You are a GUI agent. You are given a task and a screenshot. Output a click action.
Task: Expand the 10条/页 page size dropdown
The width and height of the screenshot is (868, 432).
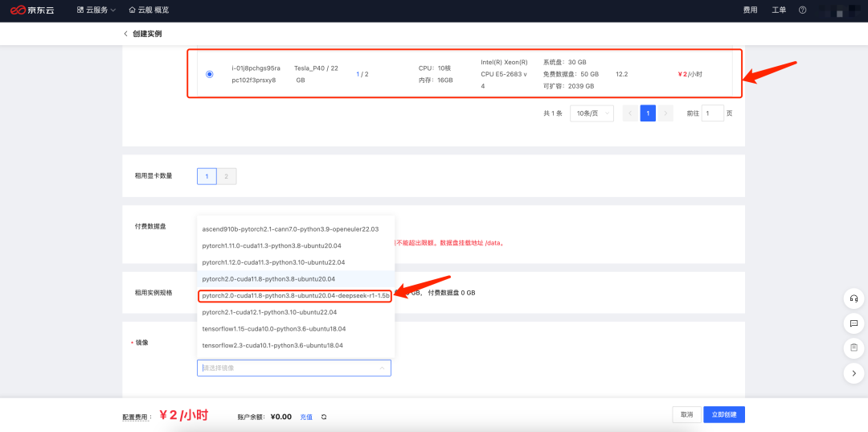tap(592, 113)
